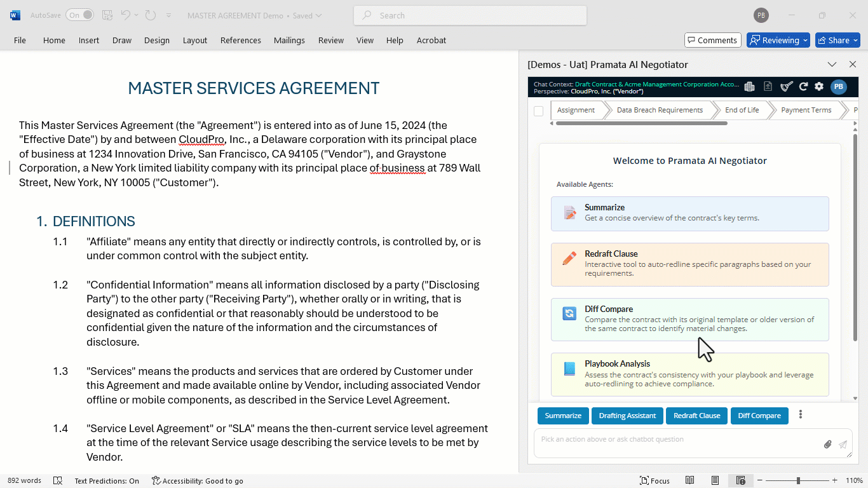Open the View tab

pyautogui.click(x=365, y=40)
